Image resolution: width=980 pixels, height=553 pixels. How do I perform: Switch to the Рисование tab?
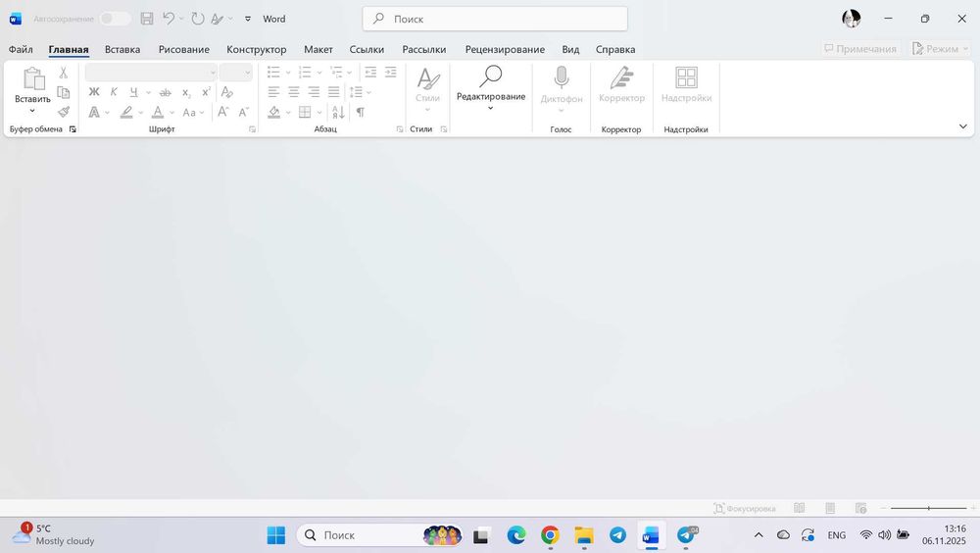[184, 49]
